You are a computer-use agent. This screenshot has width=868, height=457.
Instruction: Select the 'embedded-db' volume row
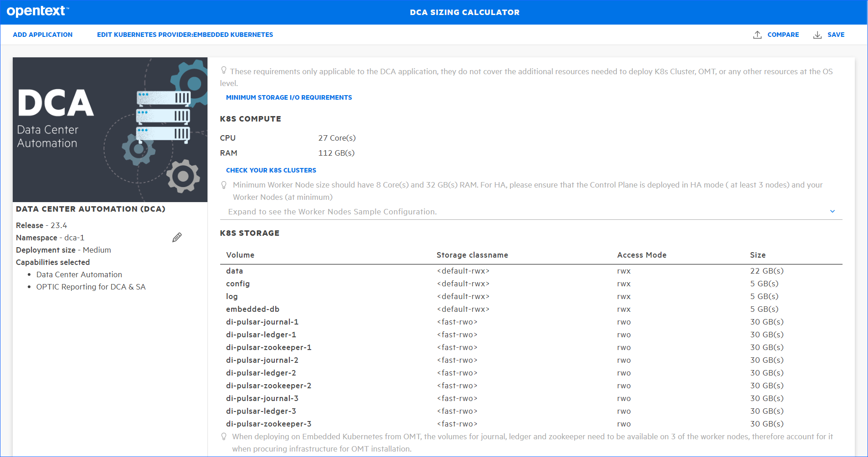point(531,309)
